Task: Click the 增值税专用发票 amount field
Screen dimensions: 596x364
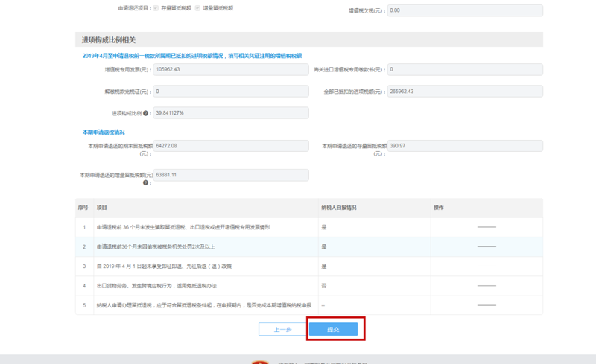Action: pos(231,69)
